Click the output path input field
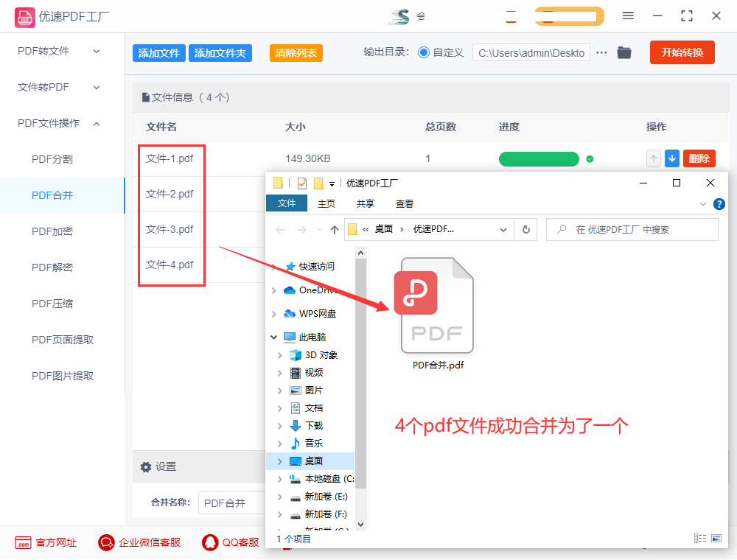Image resolution: width=737 pixels, height=560 pixels. click(x=531, y=52)
